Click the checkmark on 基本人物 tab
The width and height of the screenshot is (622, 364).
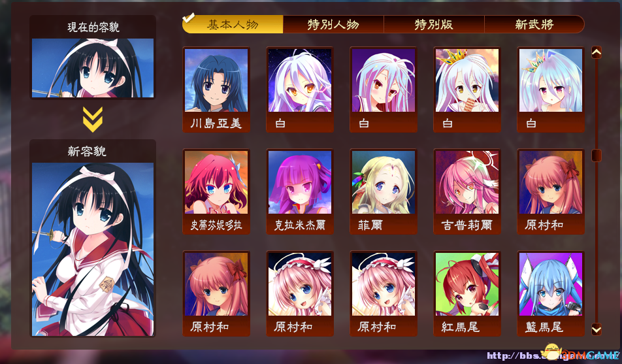coord(188,18)
